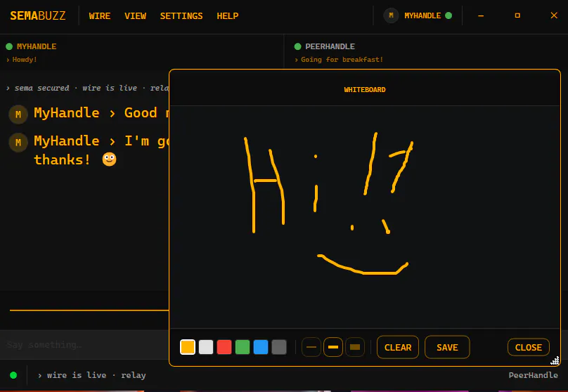The height and width of the screenshot is (392, 568).
Task: Open the SETTINGS menu
Action: [181, 16]
